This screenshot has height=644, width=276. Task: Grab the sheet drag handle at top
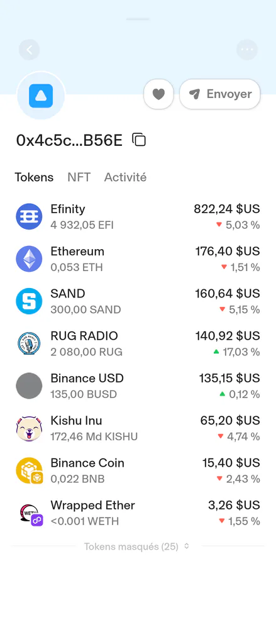138,19
